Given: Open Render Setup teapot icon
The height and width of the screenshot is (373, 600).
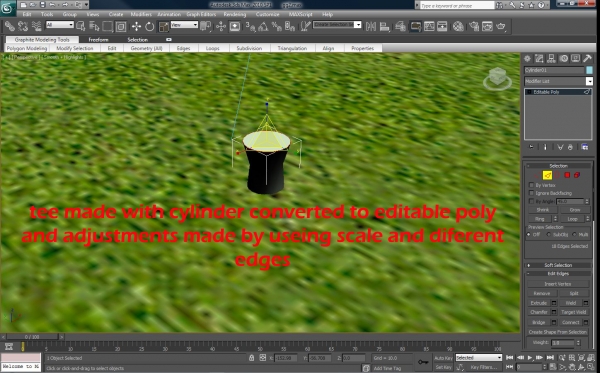Looking at the screenshot, I should tap(474, 26).
